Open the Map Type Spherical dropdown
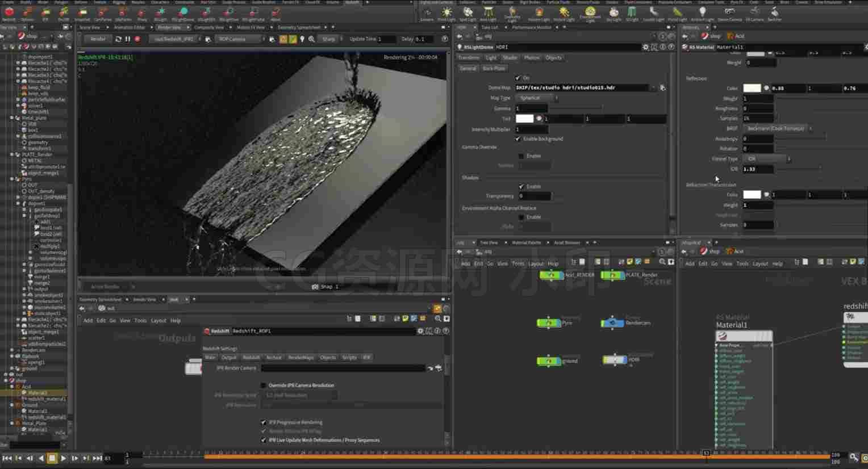 [x=537, y=98]
